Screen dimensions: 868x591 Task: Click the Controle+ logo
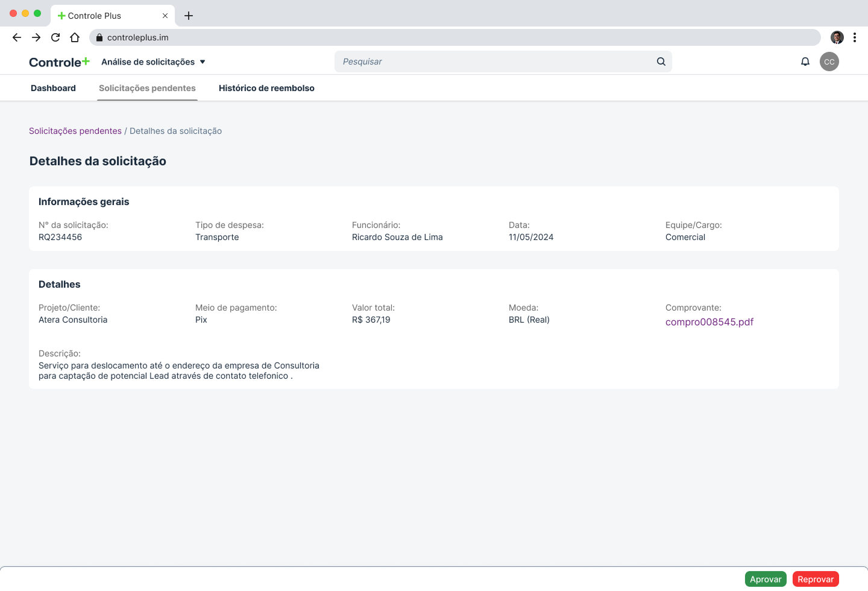pyautogui.click(x=59, y=62)
